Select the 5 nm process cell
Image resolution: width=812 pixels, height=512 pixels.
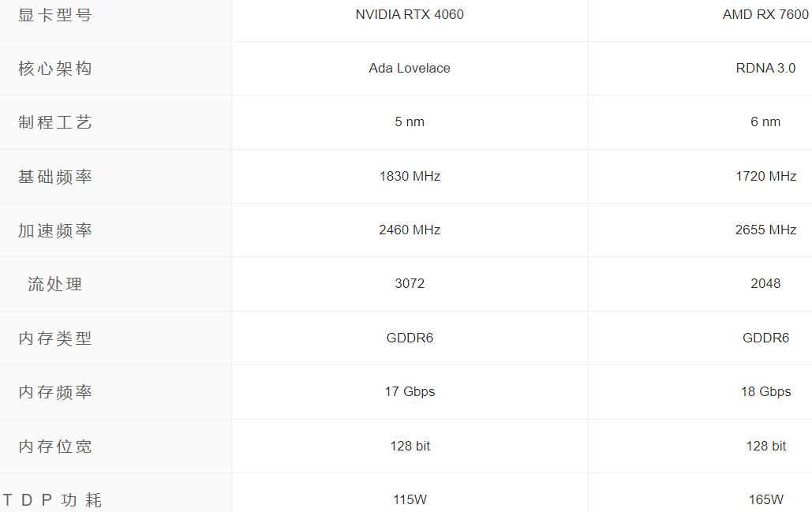(x=410, y=121)
